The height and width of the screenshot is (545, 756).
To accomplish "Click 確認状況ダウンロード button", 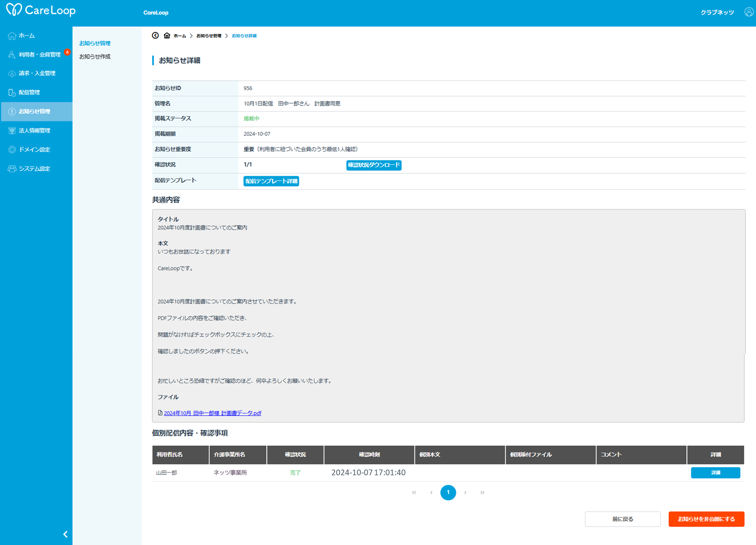I will [x=373, y=165].
